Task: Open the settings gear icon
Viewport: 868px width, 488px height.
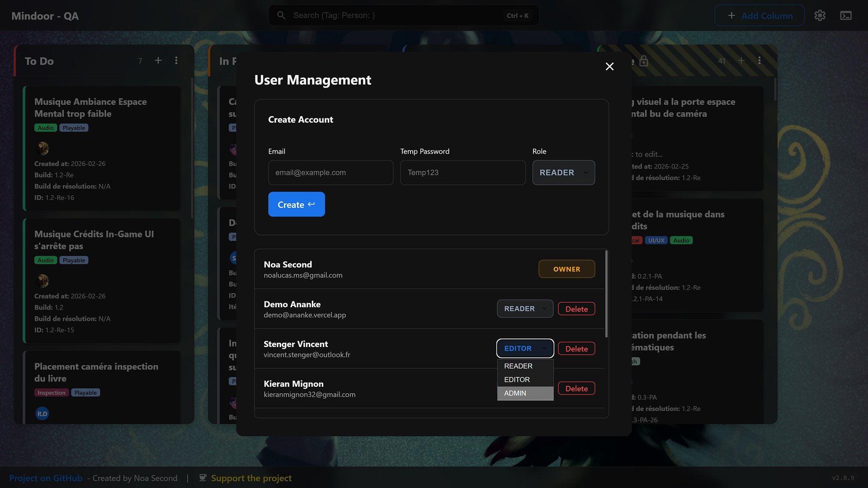Action: pyautogui.click(x=820, y=15)
